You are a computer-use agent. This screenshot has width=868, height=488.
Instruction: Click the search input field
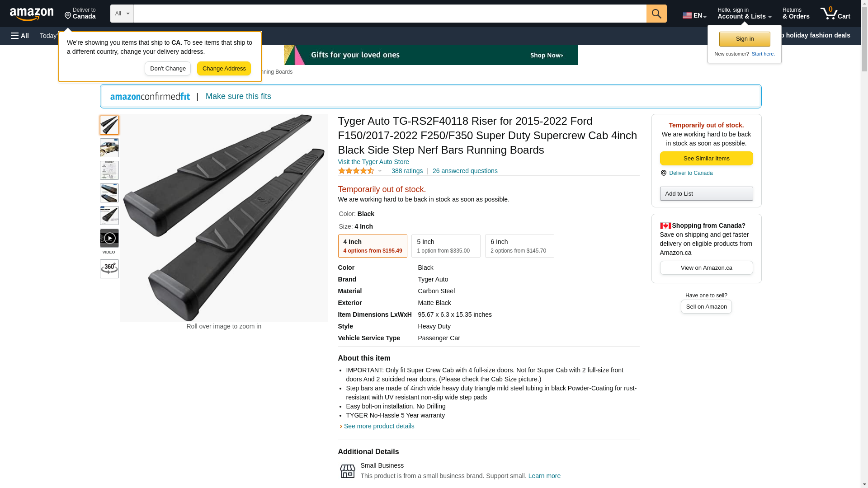coord(390,14)
